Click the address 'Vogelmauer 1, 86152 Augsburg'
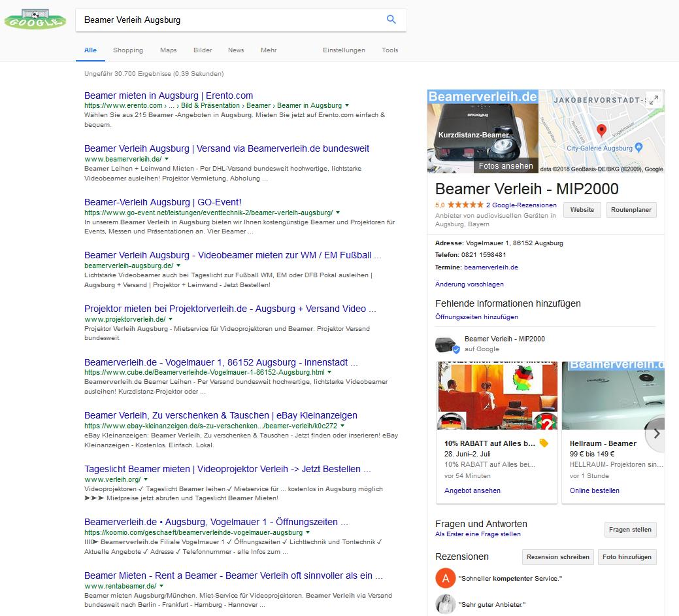This screenshot has width=679, height=616. tap(514, 243)
